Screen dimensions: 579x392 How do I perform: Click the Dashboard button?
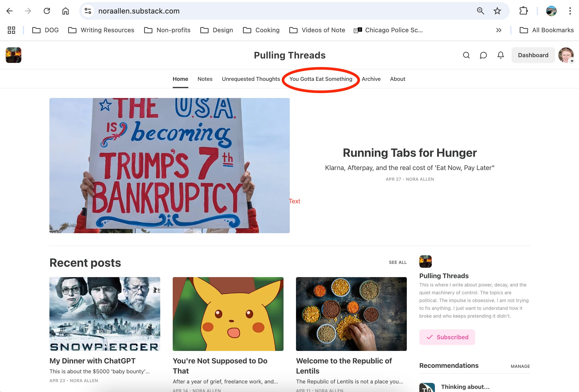coord(533,55)
